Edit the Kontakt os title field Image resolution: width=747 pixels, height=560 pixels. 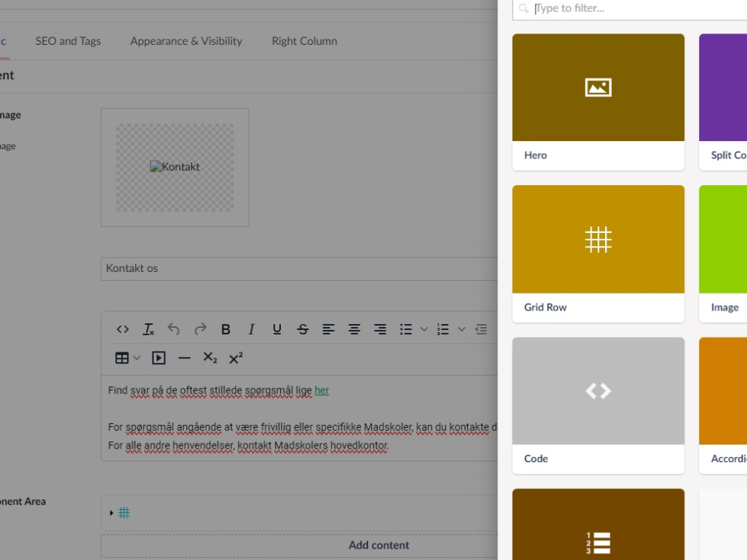tap(300, 269)
